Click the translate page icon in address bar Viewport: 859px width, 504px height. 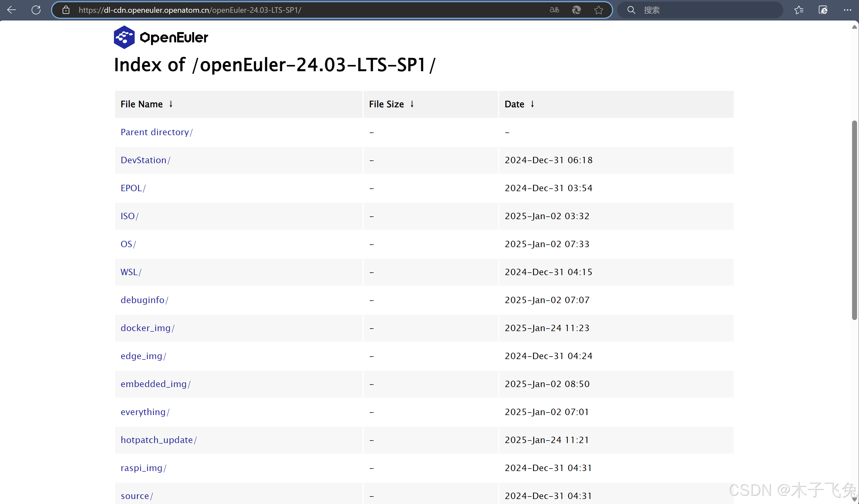pyautogui.click(x=554, y=10)
